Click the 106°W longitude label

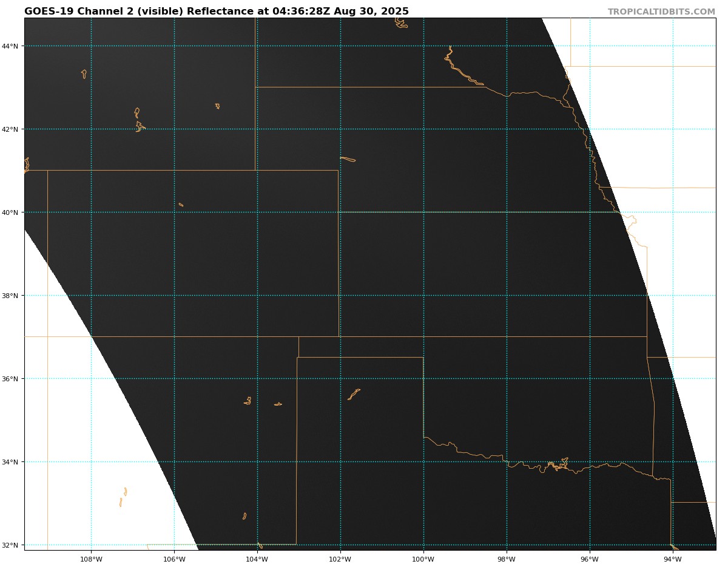pos(174,559)
